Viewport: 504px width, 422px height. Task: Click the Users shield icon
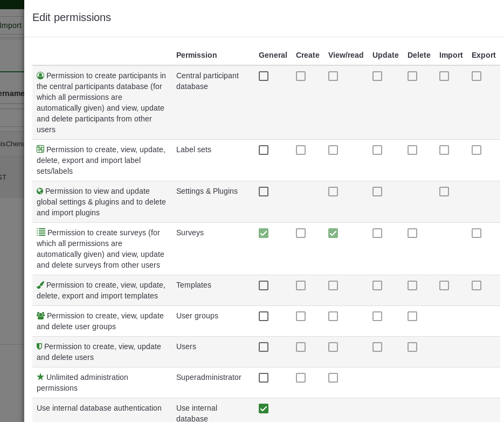click(39, 346)
